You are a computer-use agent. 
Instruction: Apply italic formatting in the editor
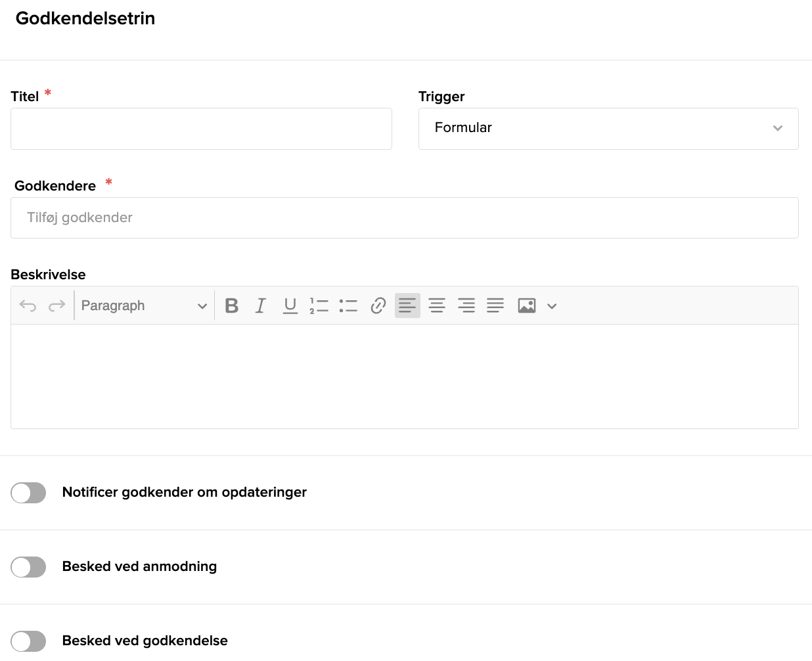point(261,306)
